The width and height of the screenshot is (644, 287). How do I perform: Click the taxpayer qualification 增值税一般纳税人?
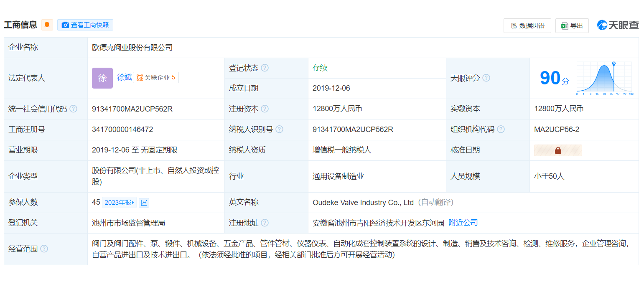pyautogui.click(x=342, y=150)
